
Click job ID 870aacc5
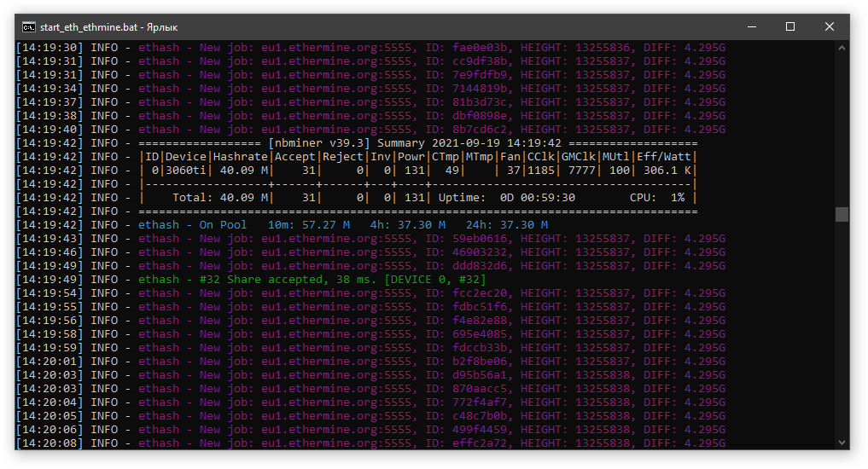pyautogui.click(x=480, y=389)
